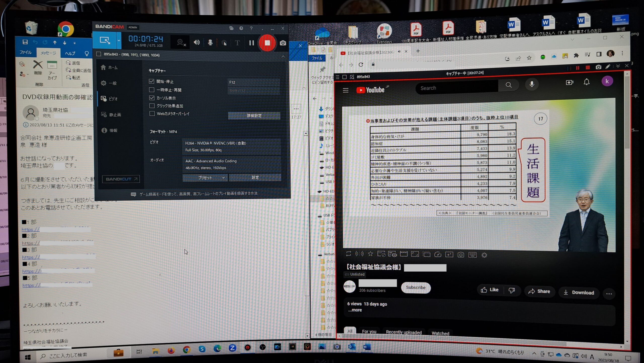The height and width of the screenshot is (363, 644).
Task: Open Bandicam help question mark
Action: pyautogui.click(x=251, y=28)
